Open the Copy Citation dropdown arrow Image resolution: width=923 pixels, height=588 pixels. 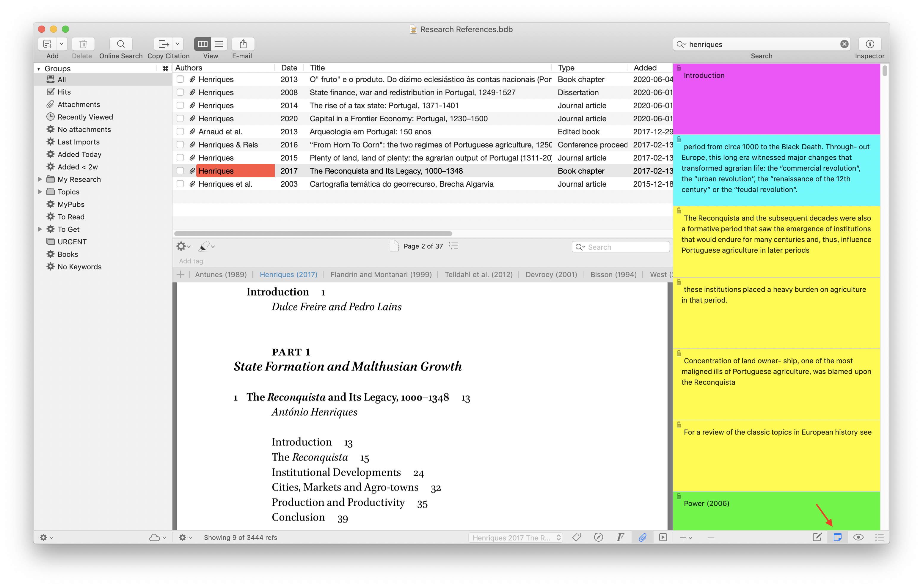pos(178,44)
